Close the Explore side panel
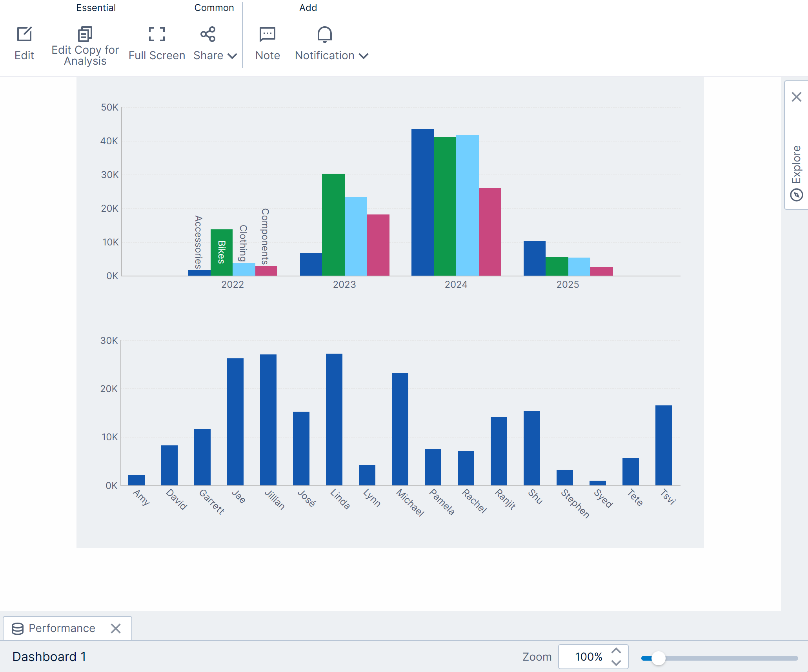 pos(797,97)
